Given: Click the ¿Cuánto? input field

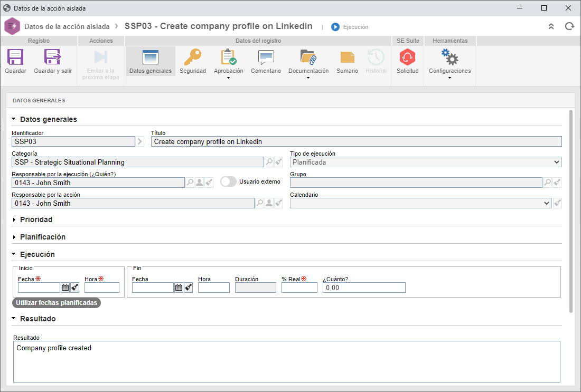Looking at the screenshot, I should [x=364, y=288].
